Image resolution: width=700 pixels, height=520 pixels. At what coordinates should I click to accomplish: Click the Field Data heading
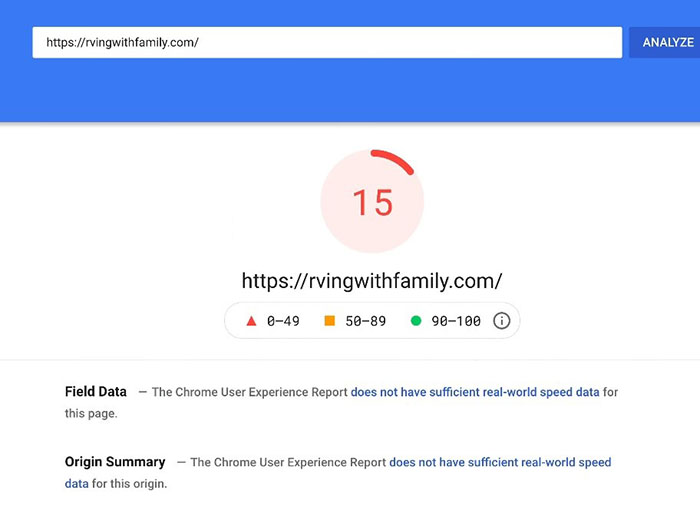click(96, 392)
